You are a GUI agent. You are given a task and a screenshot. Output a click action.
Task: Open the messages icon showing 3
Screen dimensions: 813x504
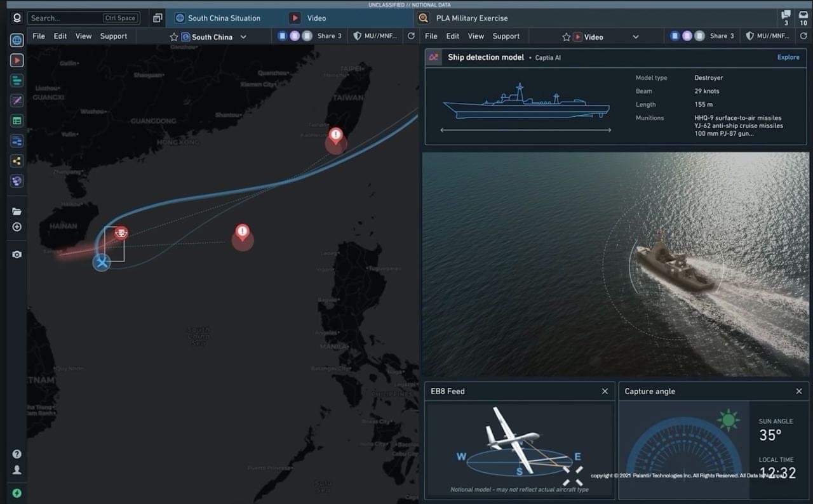[786, 18]
